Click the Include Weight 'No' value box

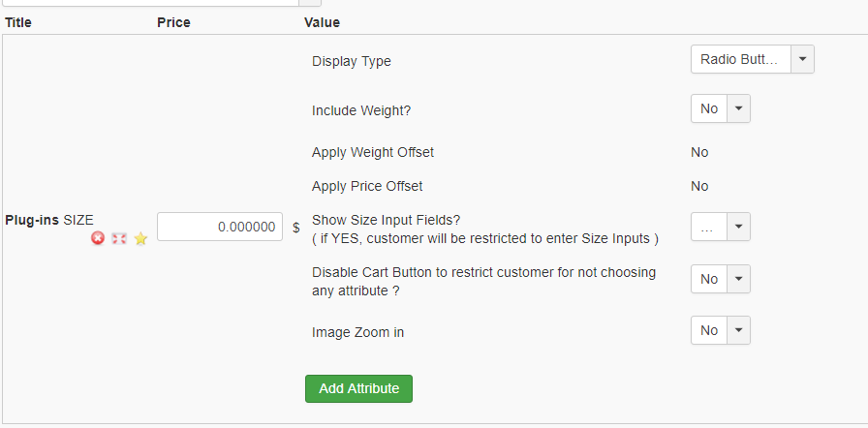pyautogui.click(x=708, y=108)
